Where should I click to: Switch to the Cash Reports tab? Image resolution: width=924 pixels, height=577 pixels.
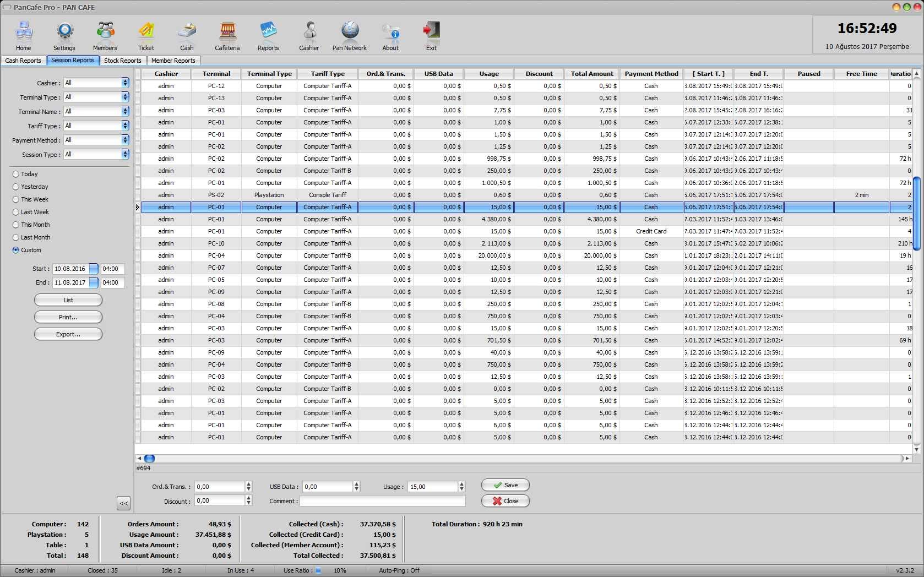click(23, 61)
